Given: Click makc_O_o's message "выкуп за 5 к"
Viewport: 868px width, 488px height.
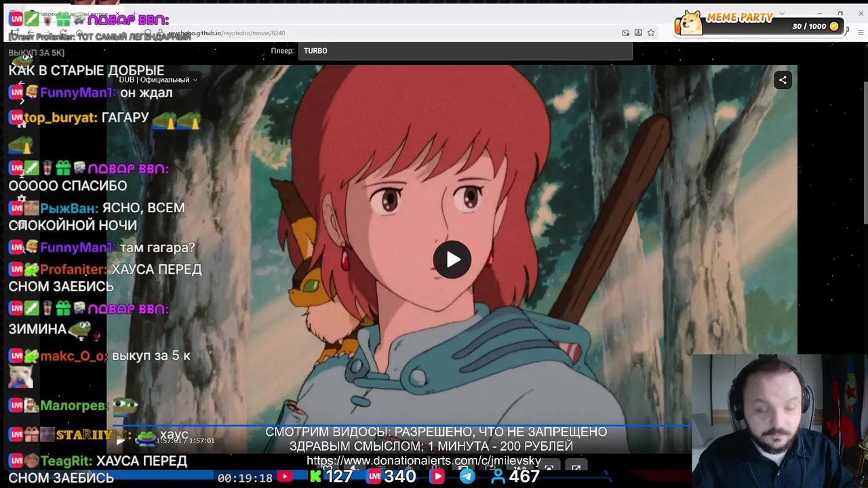Looking at the screenshot, I should (x=151, y=355).
